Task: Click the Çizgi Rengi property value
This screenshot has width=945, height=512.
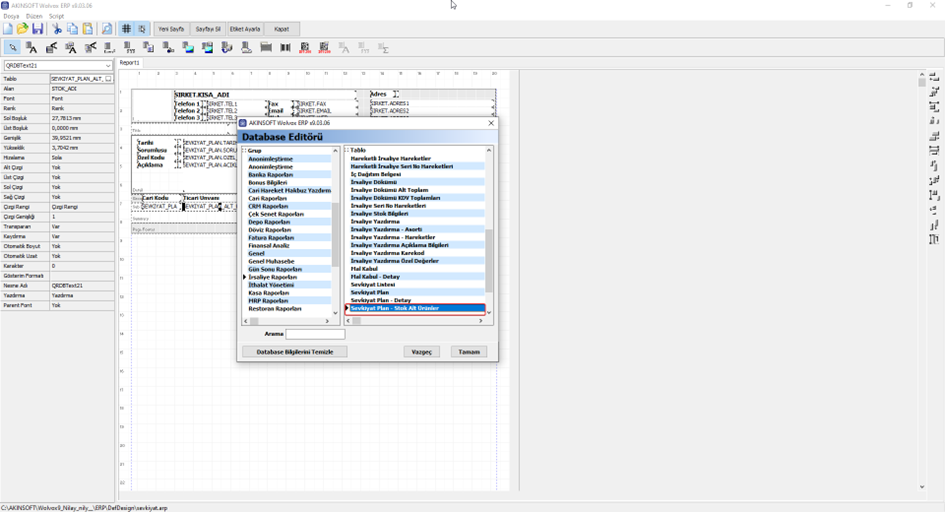Action: tap(82, 207)
